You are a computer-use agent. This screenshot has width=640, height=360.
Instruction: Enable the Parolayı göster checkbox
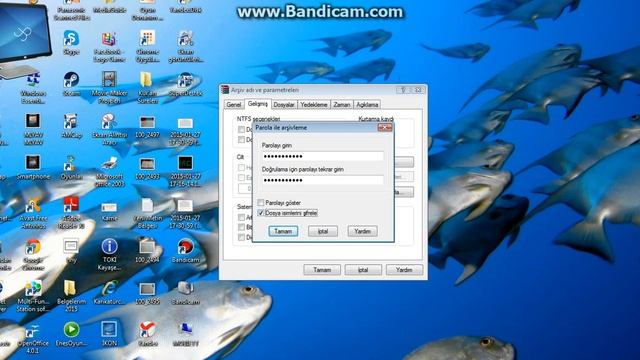click(x=260, y=202)
